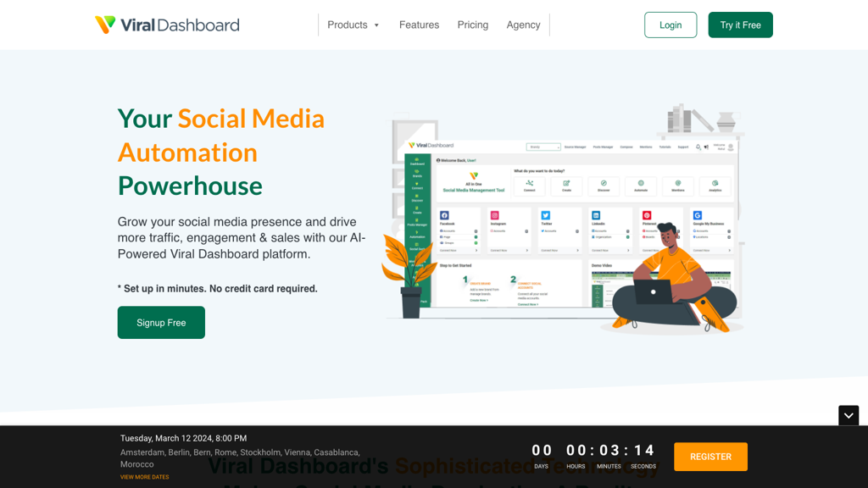Image resolution: width=868 pixels, height=488 pixels.
Task: Click the Create tool icon
Action: coord(566,183)
